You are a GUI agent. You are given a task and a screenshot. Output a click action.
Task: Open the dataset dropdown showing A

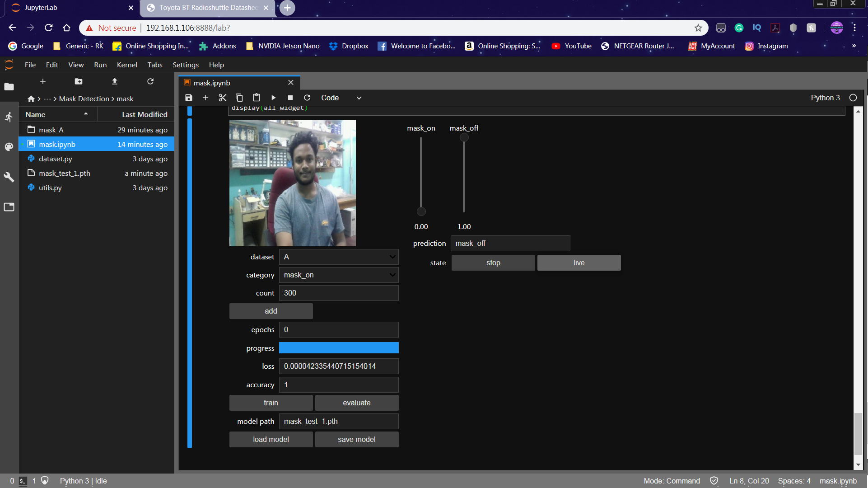tap(339, 257)
